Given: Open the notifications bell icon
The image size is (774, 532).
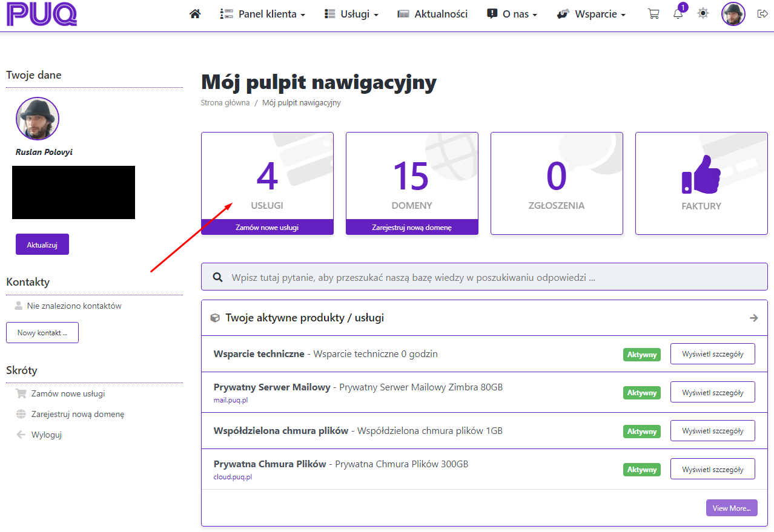Looking at the screenshot, I should pos(678,14).
